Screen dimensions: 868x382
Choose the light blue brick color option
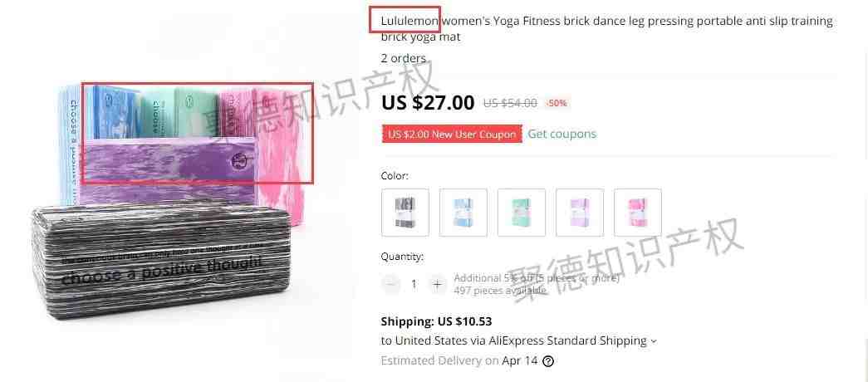(463, 213)
